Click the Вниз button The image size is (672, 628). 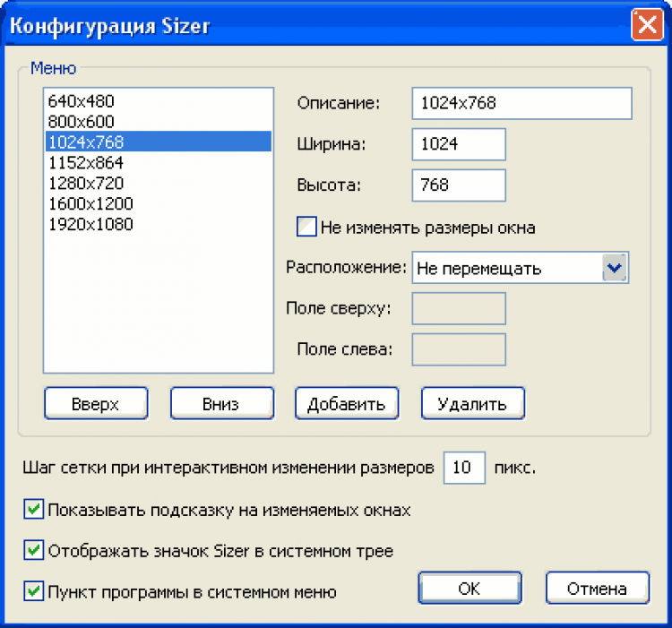(222, 403)
